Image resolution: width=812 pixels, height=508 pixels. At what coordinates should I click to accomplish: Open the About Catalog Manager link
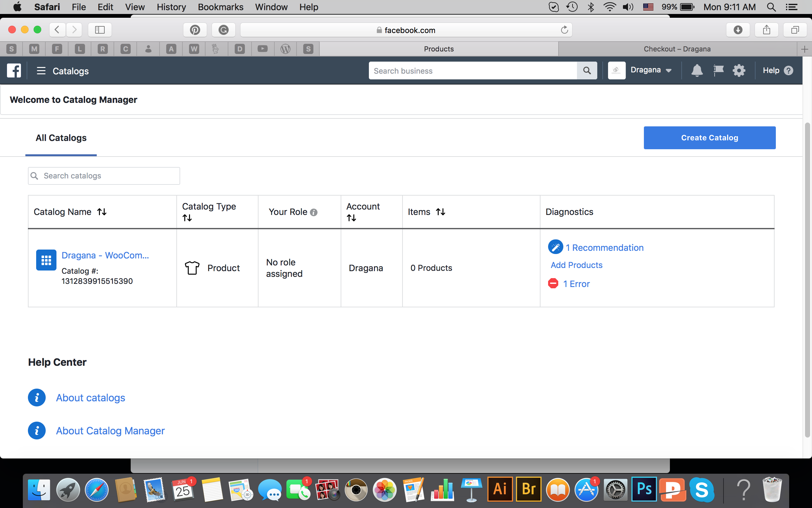click(x=110, y=431)
